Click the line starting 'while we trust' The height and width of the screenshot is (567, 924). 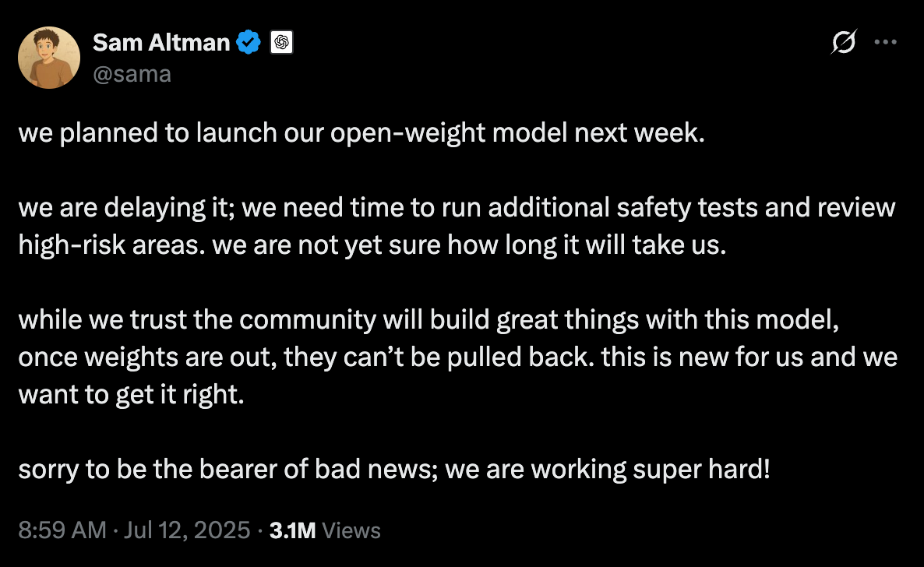(428, 320)
